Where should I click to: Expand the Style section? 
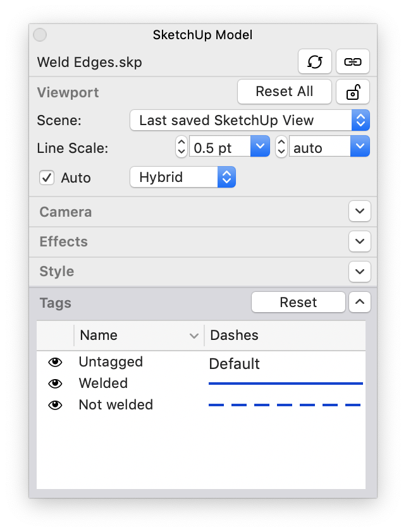[359, 272]
